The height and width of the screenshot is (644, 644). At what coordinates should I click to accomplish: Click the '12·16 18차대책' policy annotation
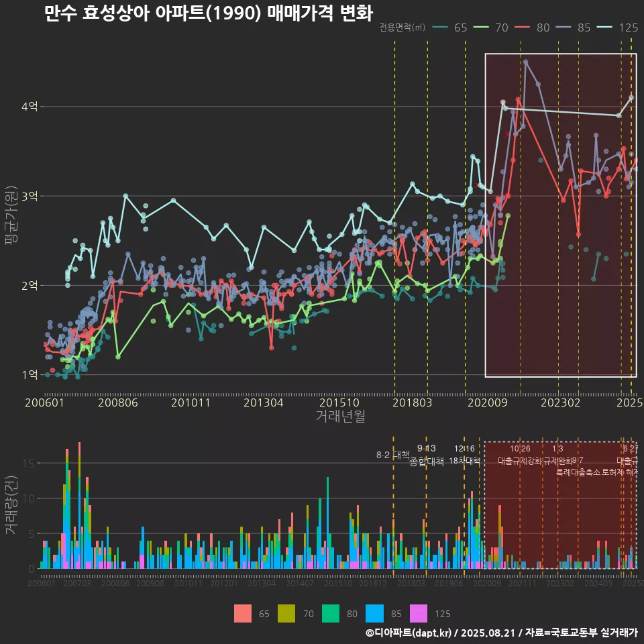[464, 455]
